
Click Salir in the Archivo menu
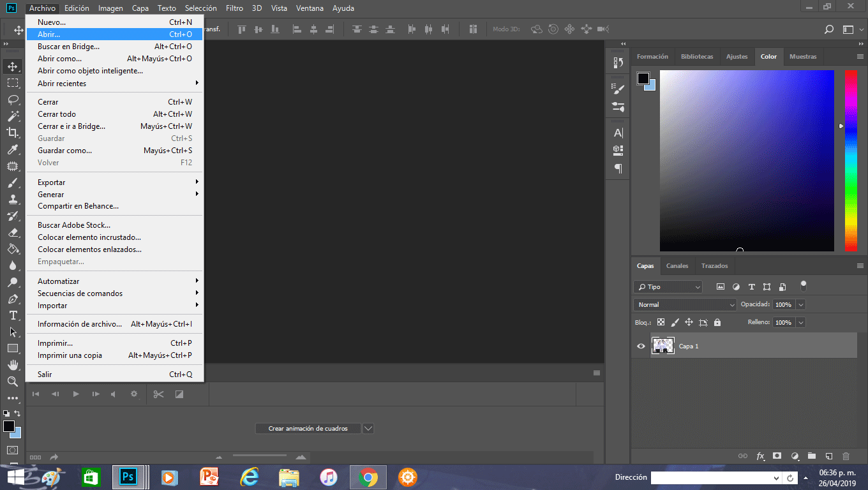click(115, 375)
